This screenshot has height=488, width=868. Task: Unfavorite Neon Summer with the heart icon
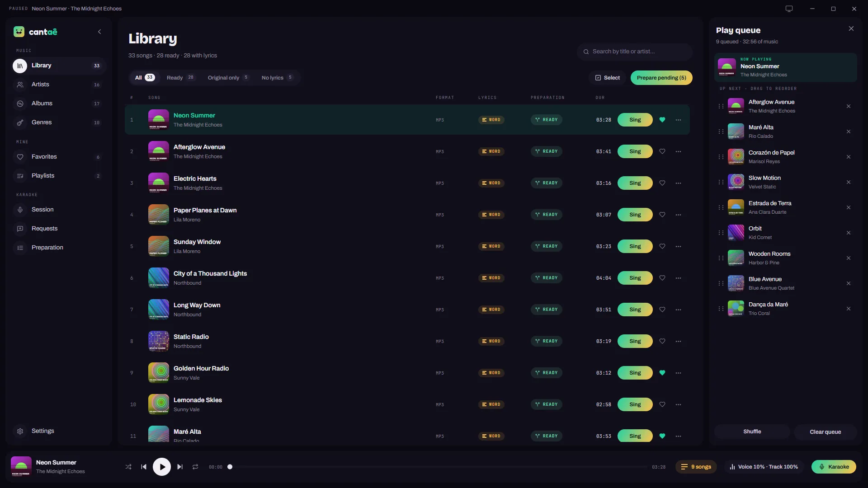[662, 120]
